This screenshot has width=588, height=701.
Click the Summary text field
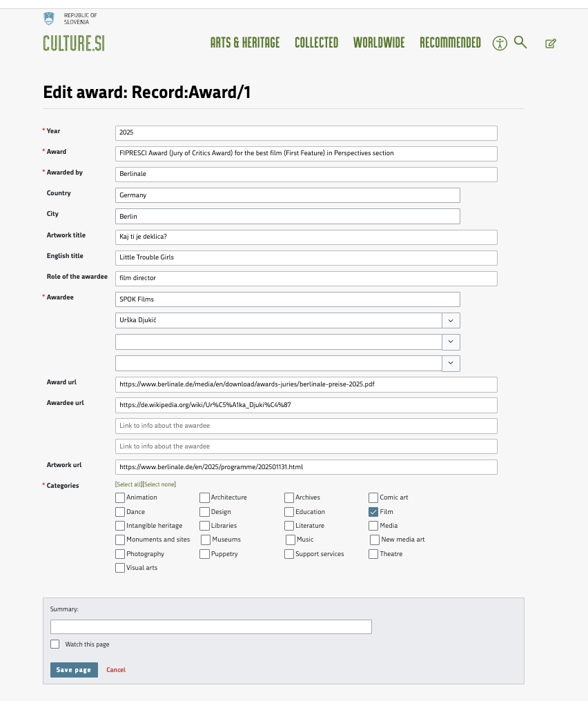coord(211,626)
